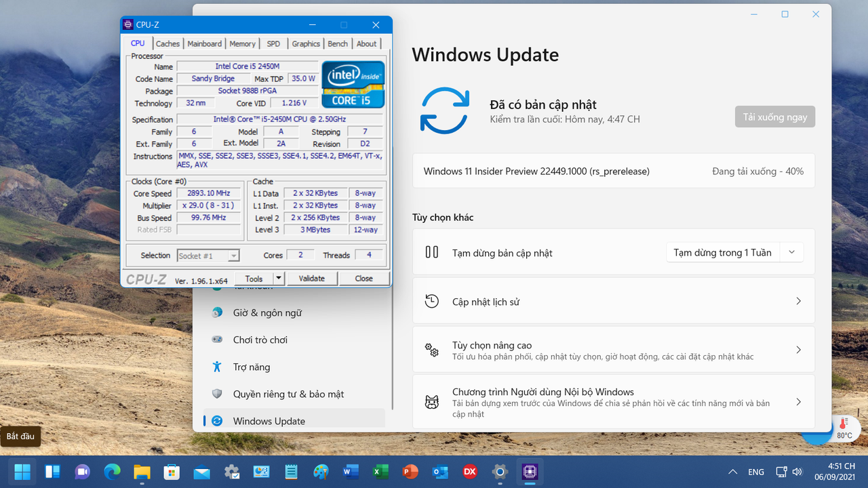868x488 pixels.
Task: Open Microsoft Edge from the taskbar
Action: coord(112,472)
